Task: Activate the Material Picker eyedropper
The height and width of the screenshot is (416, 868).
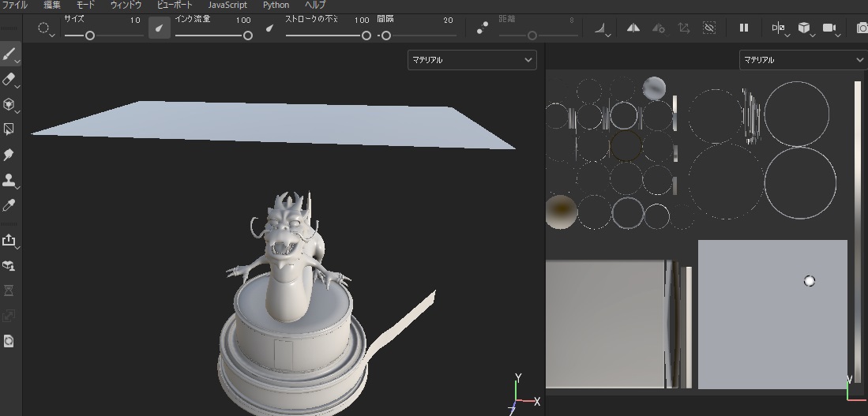Action: (9, 205)
